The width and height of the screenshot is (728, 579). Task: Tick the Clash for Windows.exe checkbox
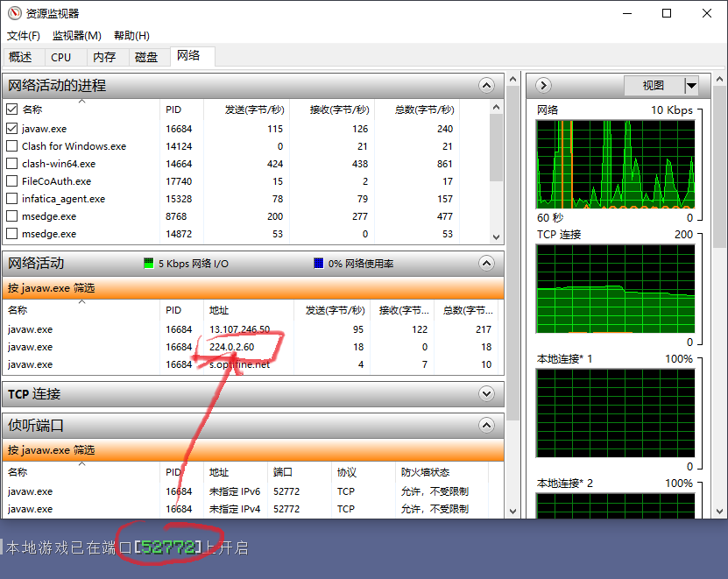pos(12,145)
